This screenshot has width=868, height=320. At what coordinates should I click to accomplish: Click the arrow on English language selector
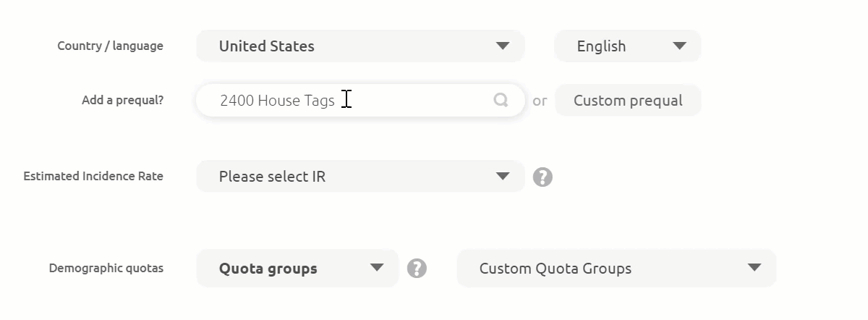click(679, 46)
